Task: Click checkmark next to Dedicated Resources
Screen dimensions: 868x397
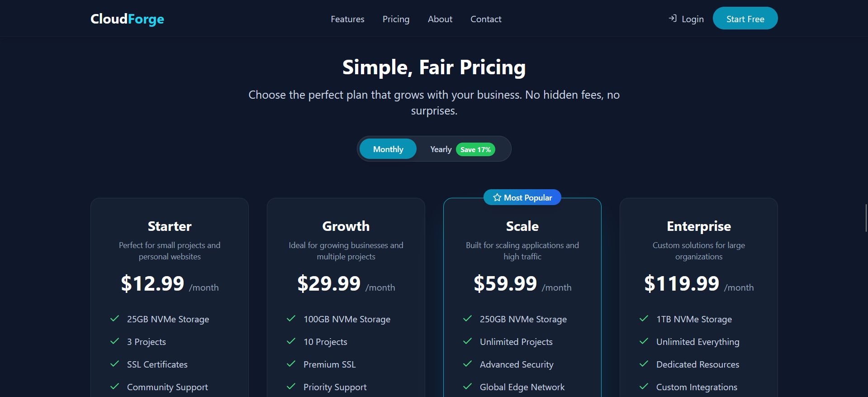Action: pos(644,364)
